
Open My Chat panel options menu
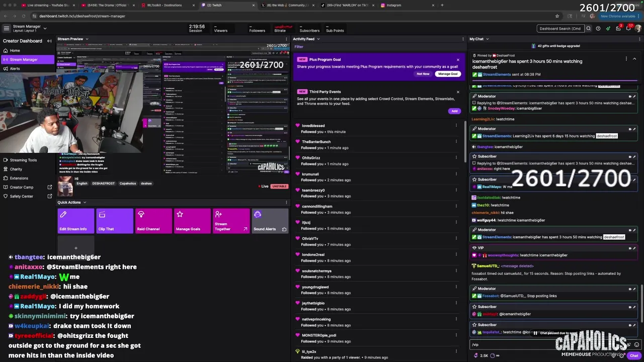pyautogui.click(x=639, y=39)
